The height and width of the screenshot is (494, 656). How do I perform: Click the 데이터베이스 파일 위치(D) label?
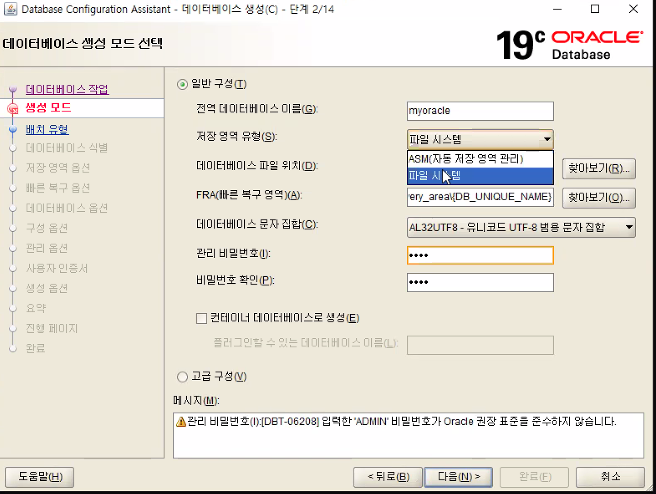(257, 166)
